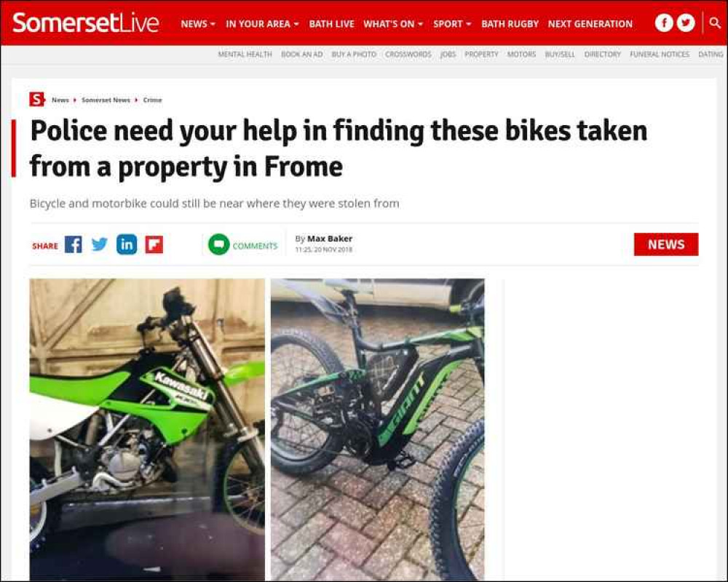Expand the WHAT'S ON dropdown
Screen dimensions: 728x582
393,24
